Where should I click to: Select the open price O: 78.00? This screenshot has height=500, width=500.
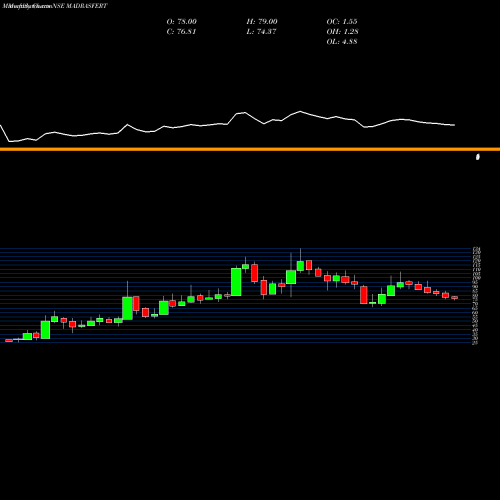click(182, 22)
